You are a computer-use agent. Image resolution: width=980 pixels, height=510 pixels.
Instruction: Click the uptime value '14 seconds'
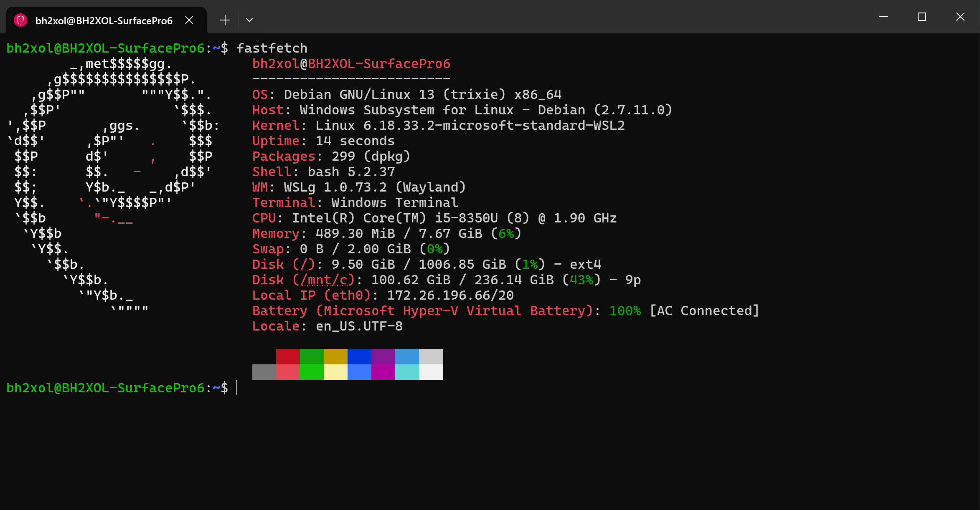tap(355, 141)
